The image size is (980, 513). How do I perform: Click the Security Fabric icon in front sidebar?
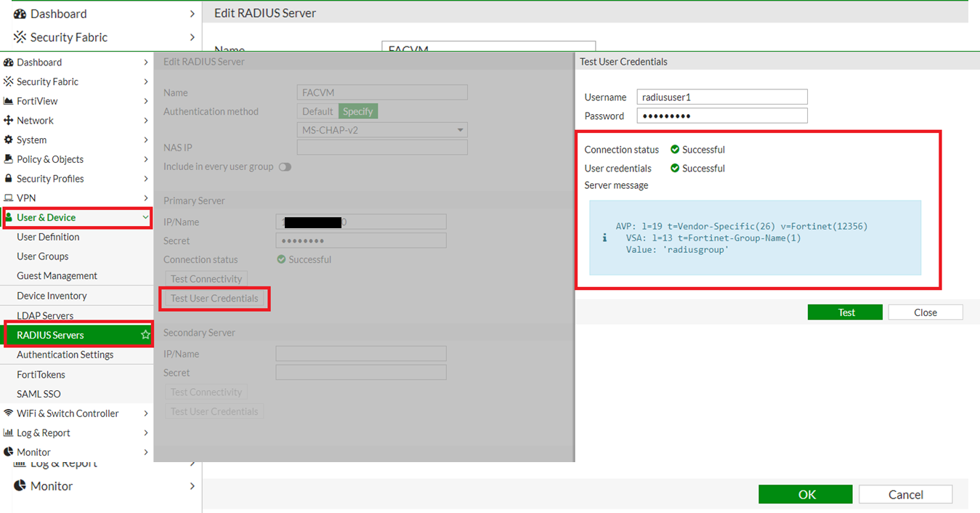(x=9, y=82)
